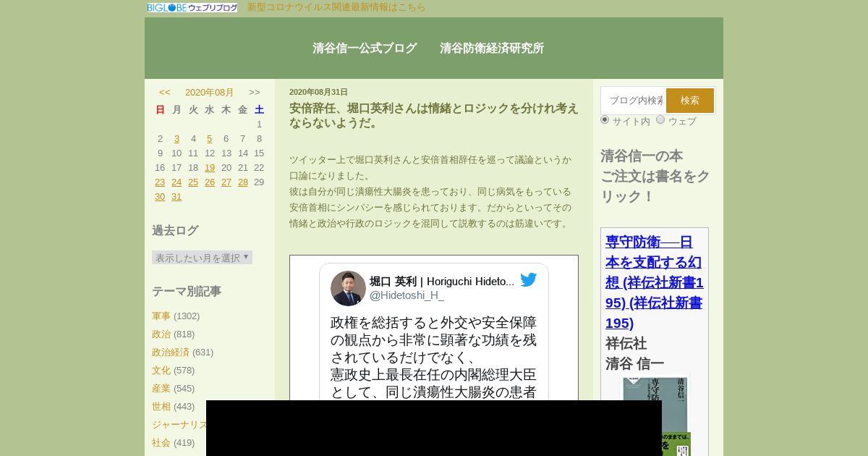Image resolution: width=868 pixels, height=456 pixels.
Task: Open calendar date 3
Action: [x=176, y=139]
